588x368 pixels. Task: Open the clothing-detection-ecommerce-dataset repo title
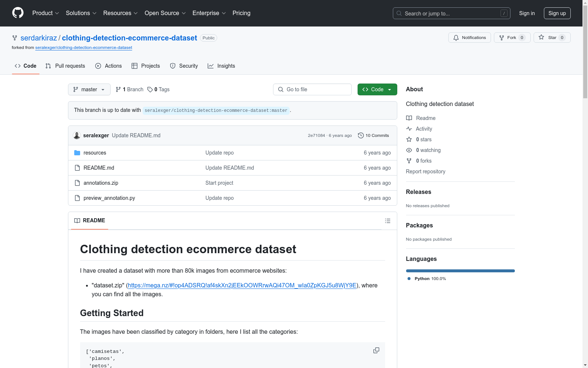(x=129, y=38)
